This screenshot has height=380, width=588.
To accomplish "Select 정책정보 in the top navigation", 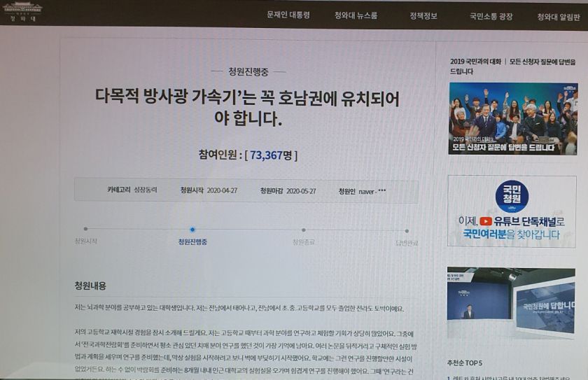I will [423, 15].
